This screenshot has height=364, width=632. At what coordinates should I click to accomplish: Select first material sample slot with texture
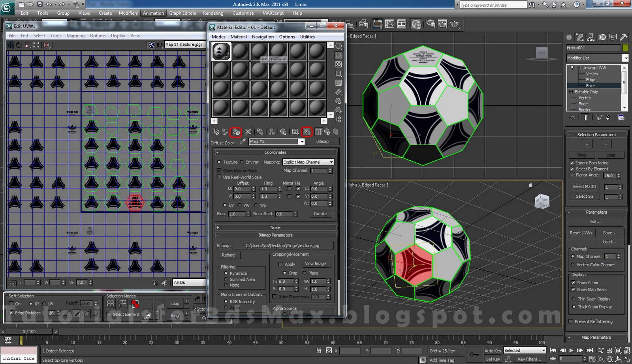coord(221,52)
